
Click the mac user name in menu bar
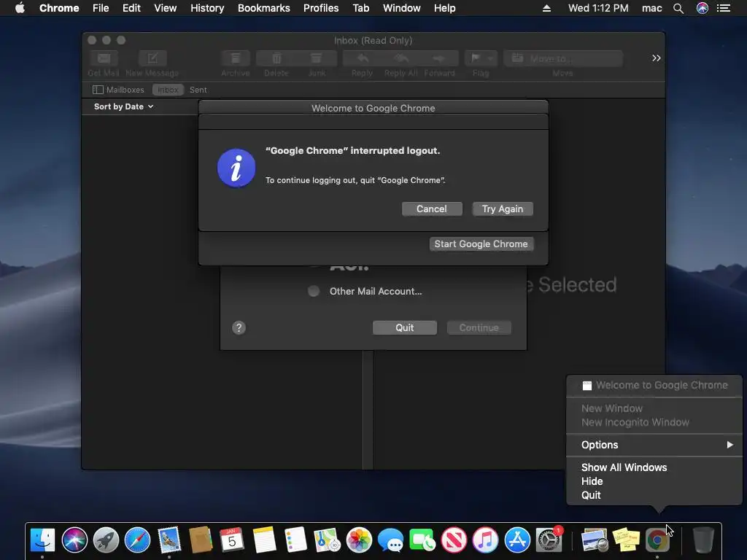[x=651, y=8]
